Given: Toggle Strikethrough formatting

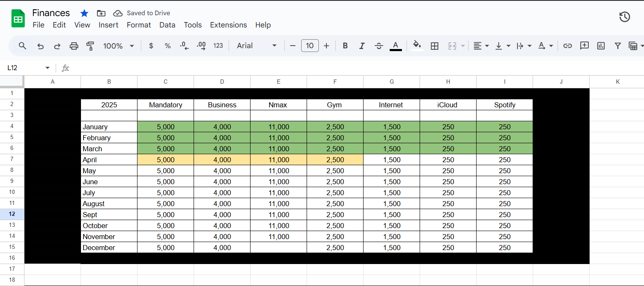Looking at the screenshot, I should coord(378,46).
